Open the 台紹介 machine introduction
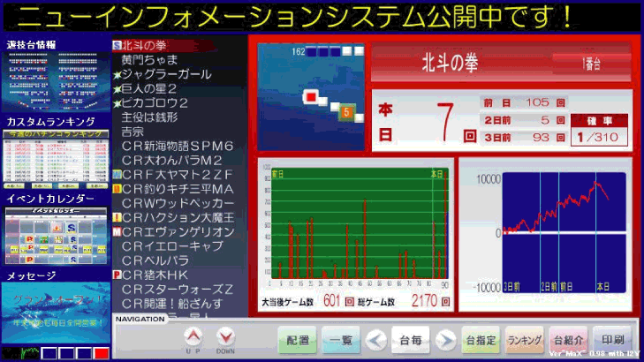Viewport: 644px width, 362px height. coord(568,340)
